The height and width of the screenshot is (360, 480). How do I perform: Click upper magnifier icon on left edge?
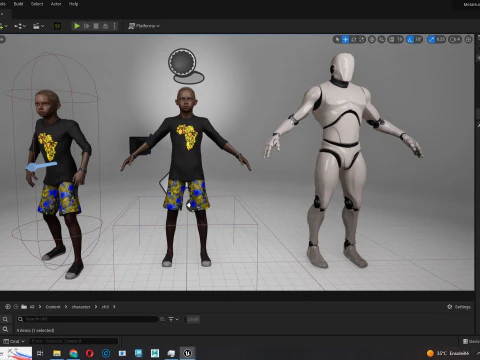pyautogui.click(x=5, y=319)
